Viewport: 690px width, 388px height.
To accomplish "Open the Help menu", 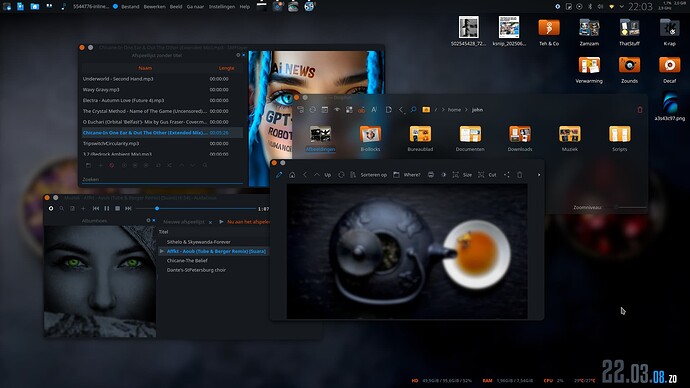I will (x=245, y=7).
